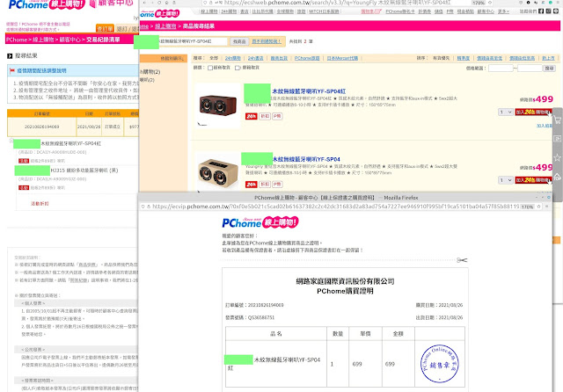Click the scissors icon on purchase certificate

coord(462,260)
